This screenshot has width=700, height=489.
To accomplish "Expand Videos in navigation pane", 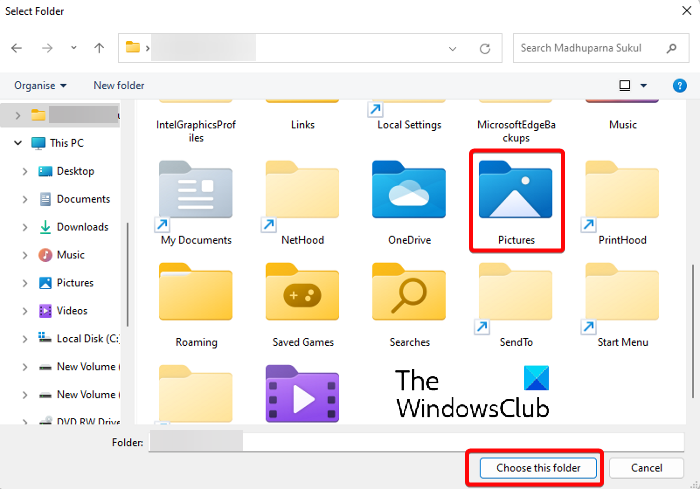I will pyautogui.click(x=25, y=311).
